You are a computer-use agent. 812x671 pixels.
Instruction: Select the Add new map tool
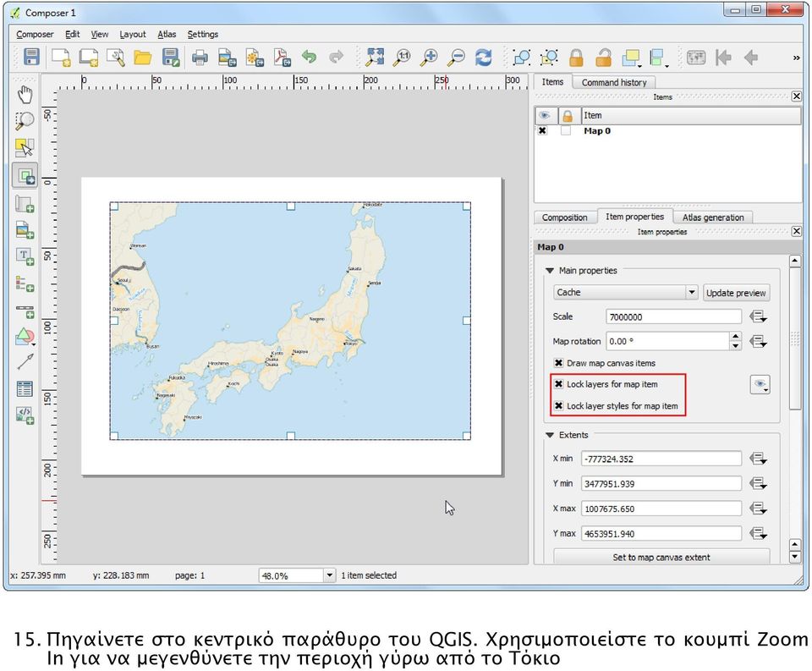pos(25,176)
